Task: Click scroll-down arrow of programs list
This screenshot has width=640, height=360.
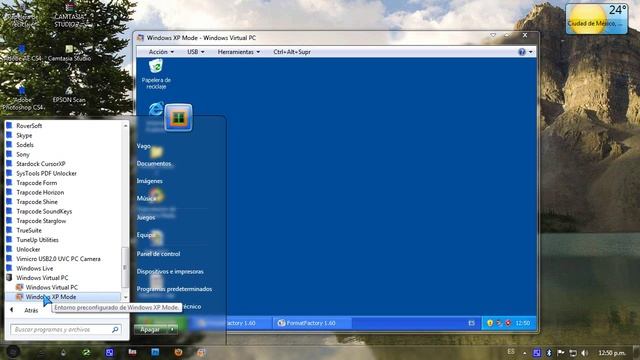Action: coord(125,297)
